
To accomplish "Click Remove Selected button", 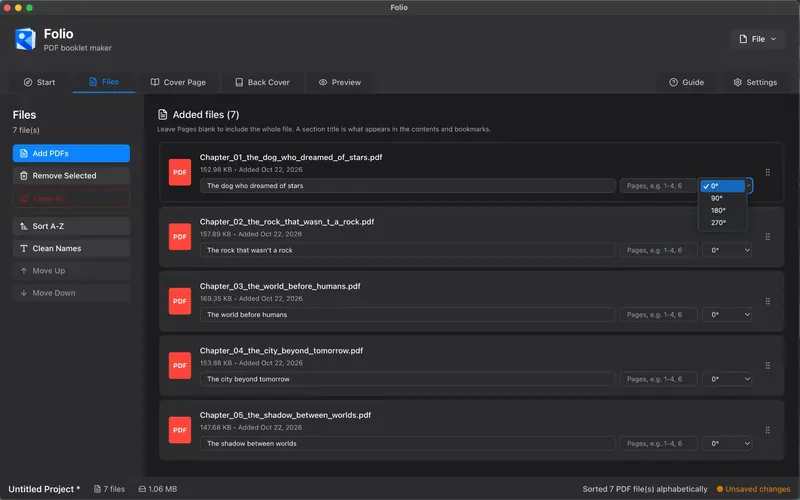I will coord(71,176).
